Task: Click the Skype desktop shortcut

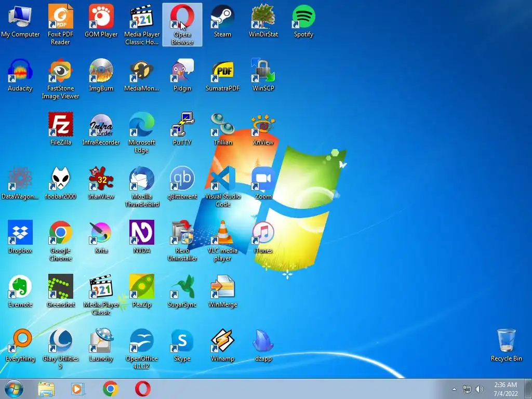Action: tap(182, 345)
